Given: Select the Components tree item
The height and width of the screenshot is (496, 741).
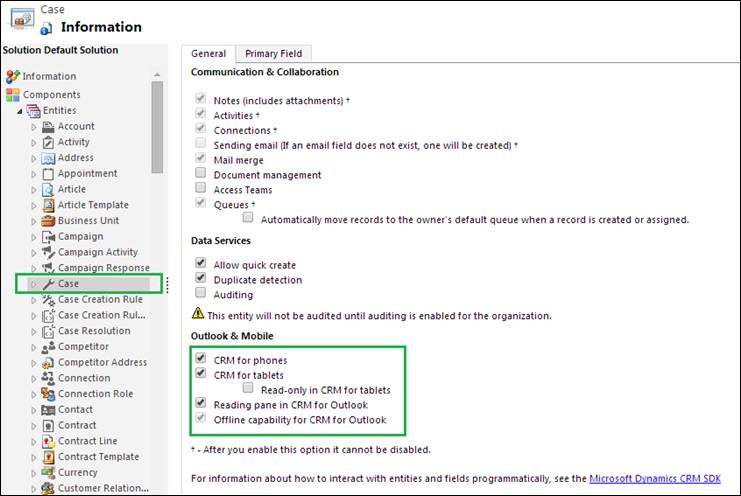Looking at the screenshot, I should click(52, 95).
